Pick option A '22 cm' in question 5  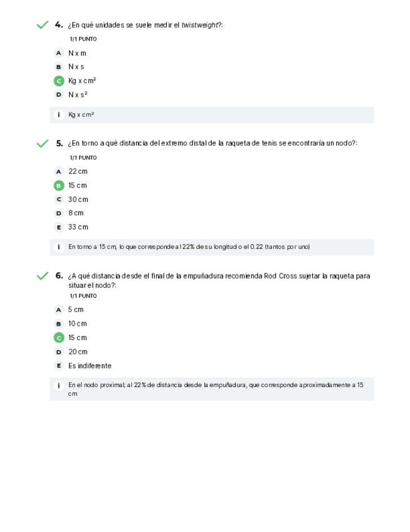pyautogui.click(x=59, y=171)
